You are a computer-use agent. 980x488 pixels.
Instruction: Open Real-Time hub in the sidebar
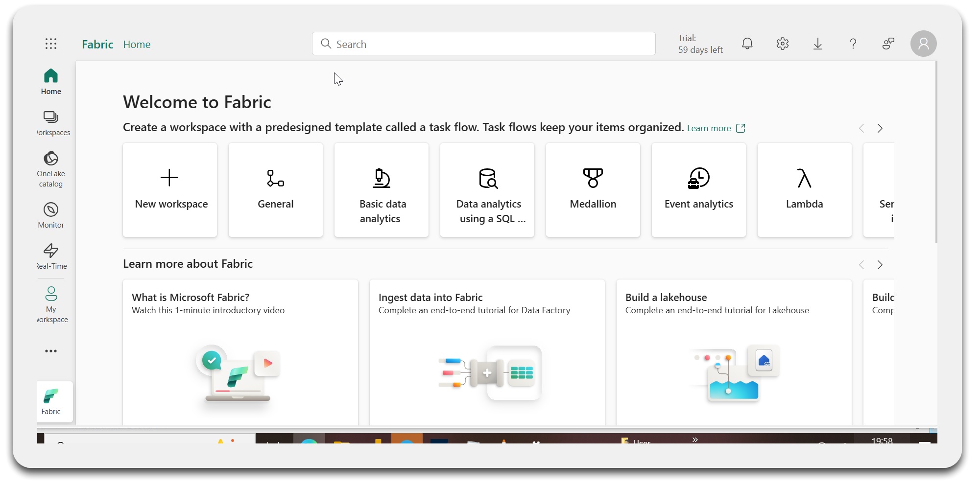point(51,256)
